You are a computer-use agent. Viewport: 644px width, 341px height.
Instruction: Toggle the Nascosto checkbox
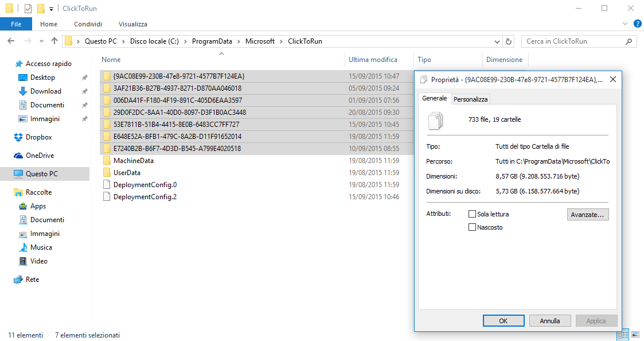(473, 227)
